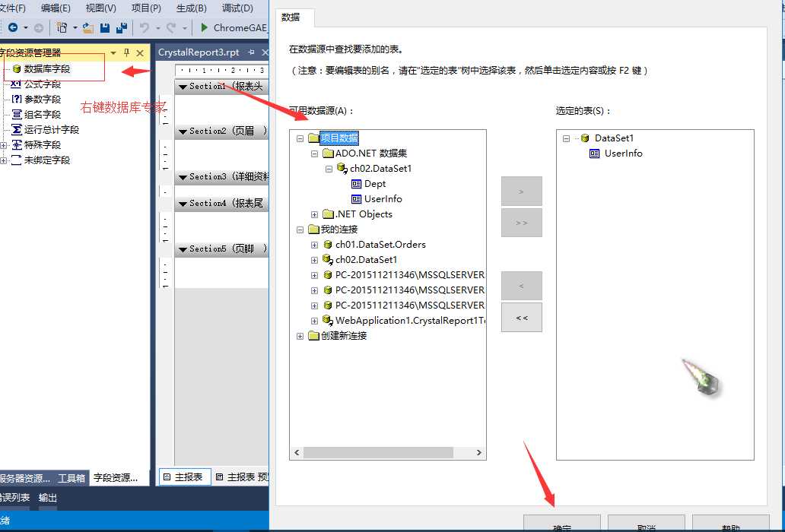Collapse Section1 报表头 section triangle
Screen dimensions: 785x532
point(183,87)
